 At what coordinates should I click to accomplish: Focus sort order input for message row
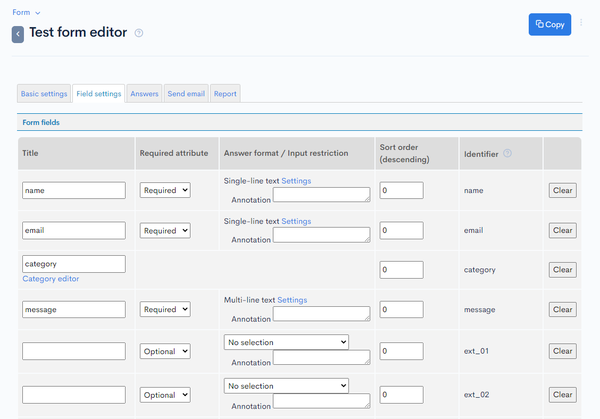(401, 309)
